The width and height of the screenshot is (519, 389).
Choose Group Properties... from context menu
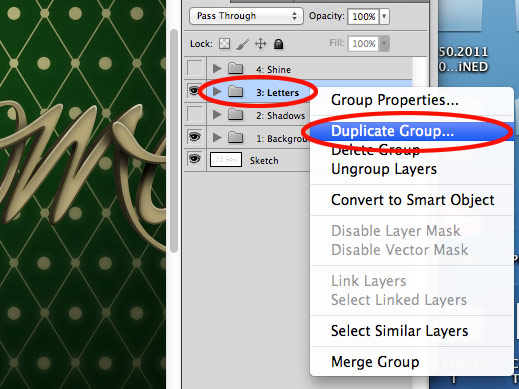pyautogui.click(x=411, y=100)
